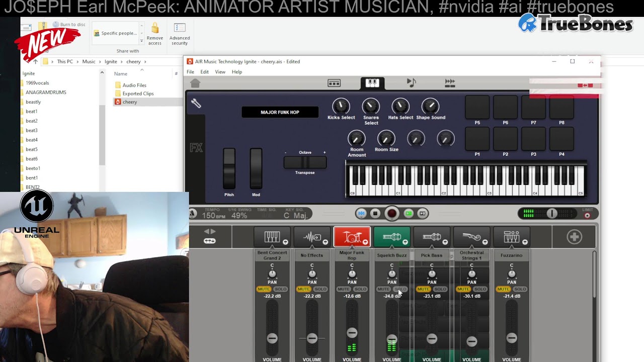The height and width of the screenshot is (362, 644).
Task: Switch to the keyboard instrument tab
Action: click(372, 83)
